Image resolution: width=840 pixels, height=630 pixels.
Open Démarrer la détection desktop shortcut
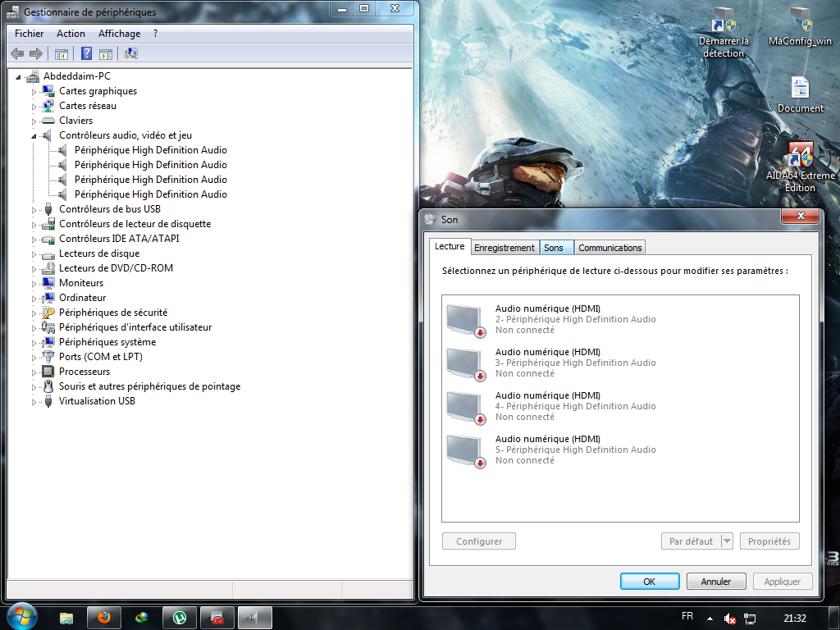(724, 33)
